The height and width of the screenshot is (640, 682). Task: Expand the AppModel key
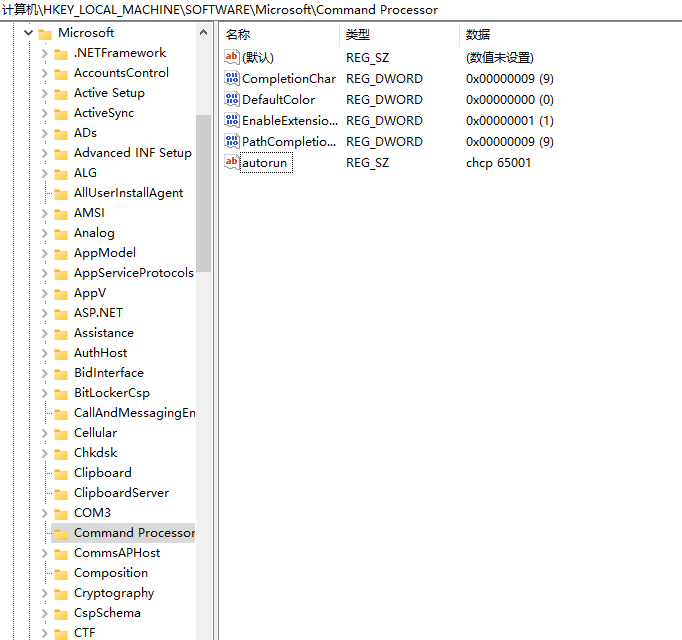pos(44,253)
